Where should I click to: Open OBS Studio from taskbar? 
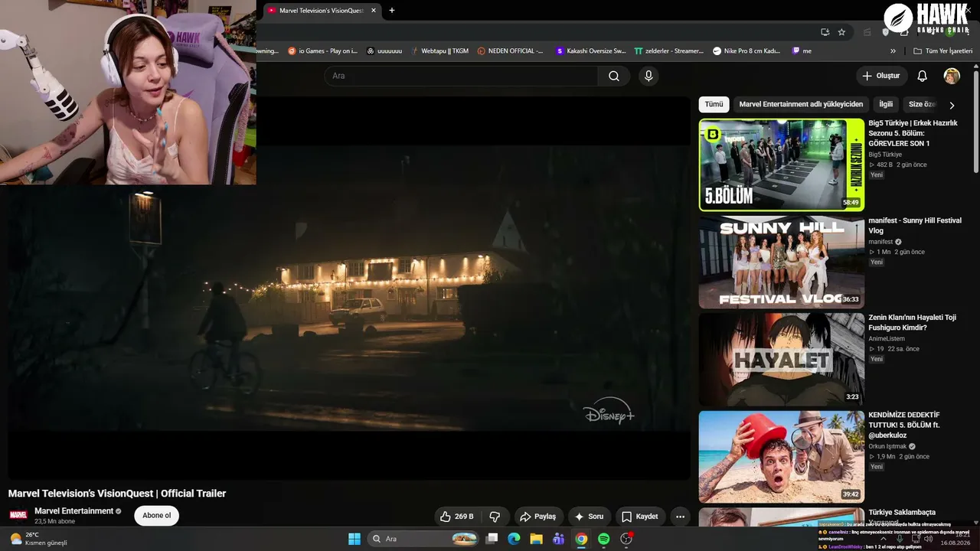(626, 539)
